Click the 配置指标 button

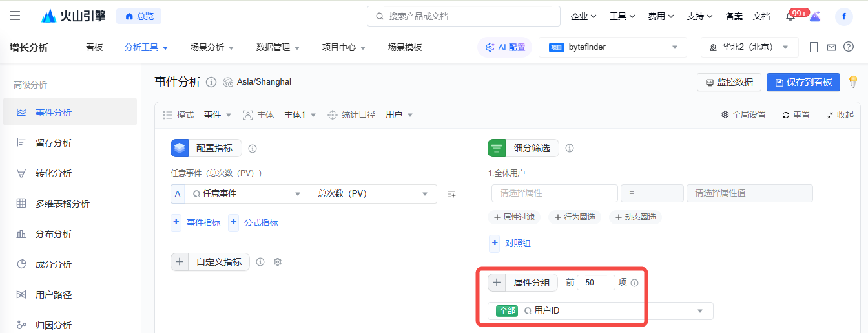(x=206, y=148)
